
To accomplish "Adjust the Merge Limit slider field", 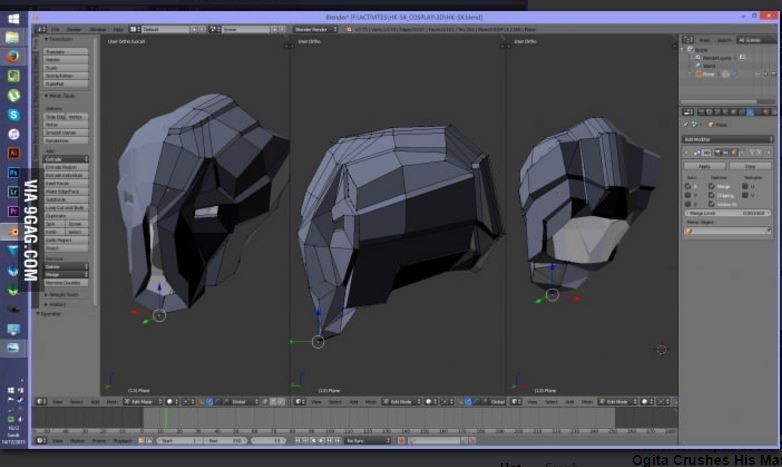I will (x=727, y=213).
